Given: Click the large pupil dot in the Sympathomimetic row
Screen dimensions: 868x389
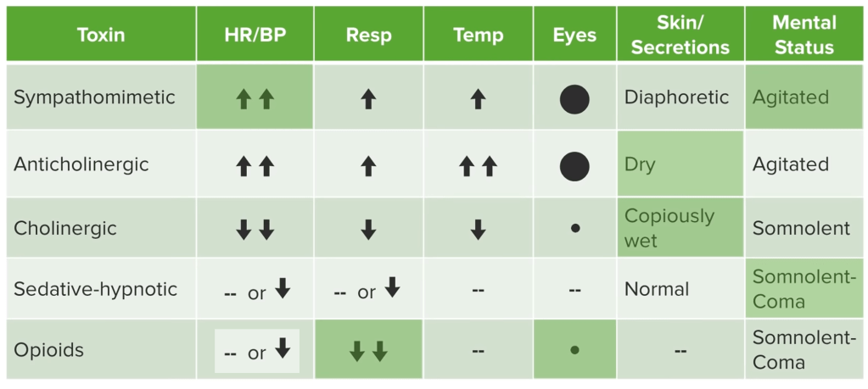Looking at the screenshot, I should click(574, 99).
